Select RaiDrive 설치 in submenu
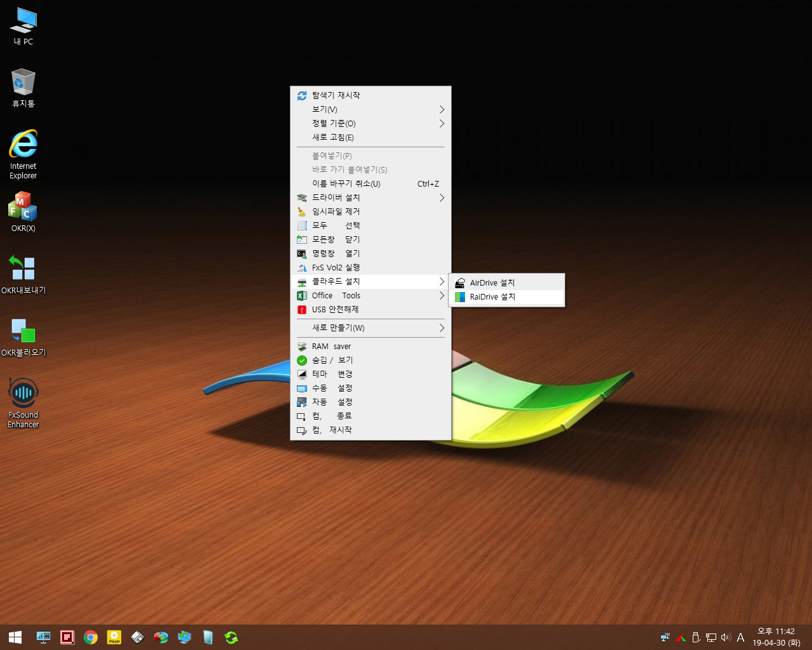The height and width of the screenshot is (650, 812). click(506, 297)
